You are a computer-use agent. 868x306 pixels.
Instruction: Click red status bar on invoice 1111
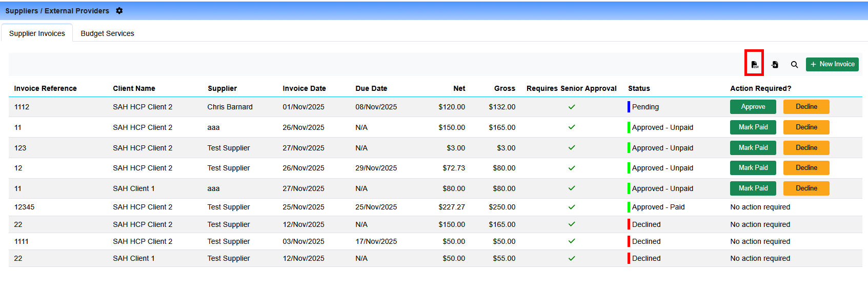[x=629, y=241]
